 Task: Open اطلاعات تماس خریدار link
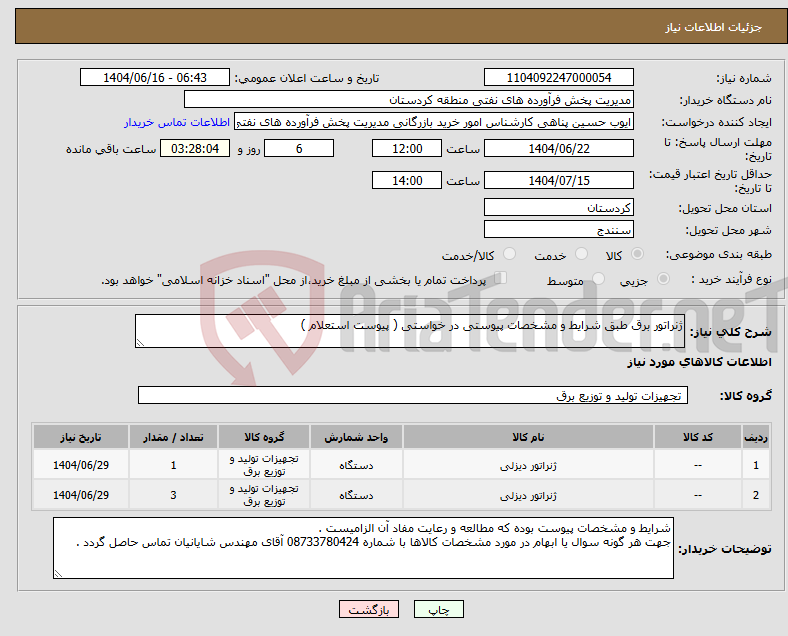point(177,122)
